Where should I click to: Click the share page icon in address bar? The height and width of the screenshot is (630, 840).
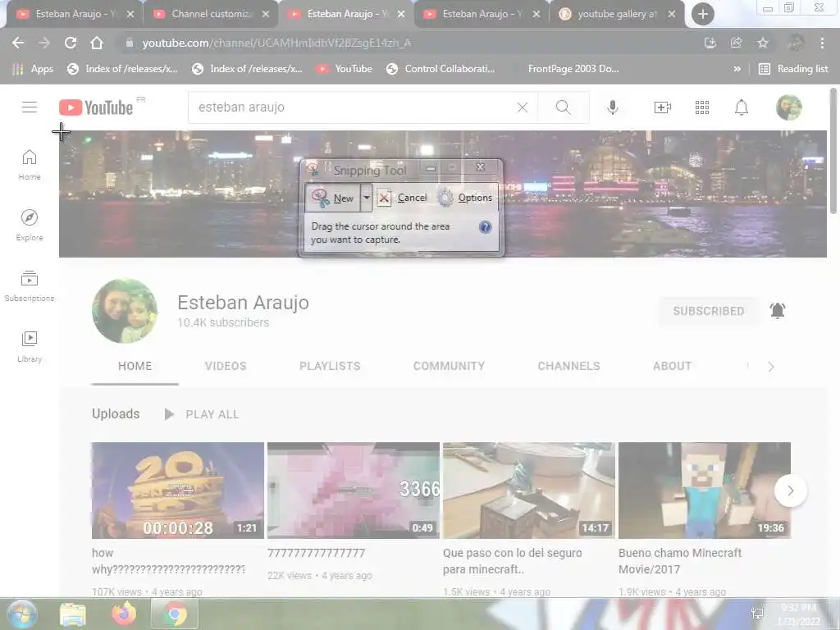click(736, 43)
